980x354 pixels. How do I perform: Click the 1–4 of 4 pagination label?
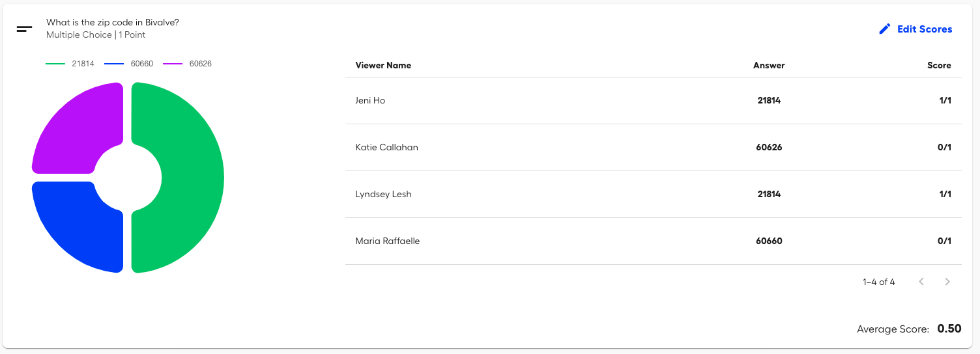879,282
